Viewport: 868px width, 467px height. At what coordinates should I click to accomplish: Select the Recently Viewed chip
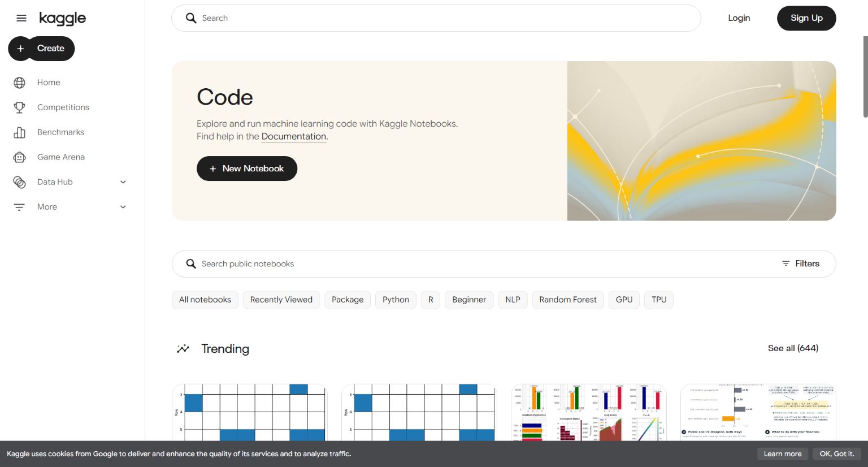(281, 300)
